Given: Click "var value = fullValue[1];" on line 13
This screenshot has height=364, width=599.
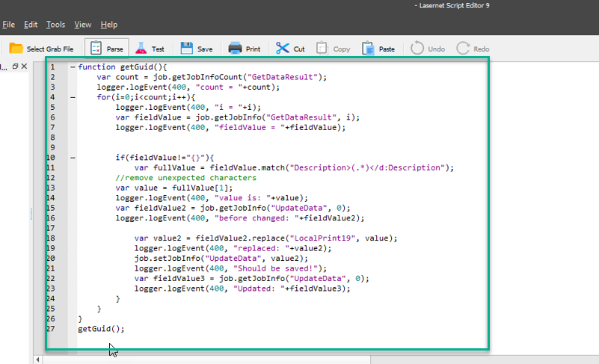Looking at the screenshot, I should tap(173, 188).
